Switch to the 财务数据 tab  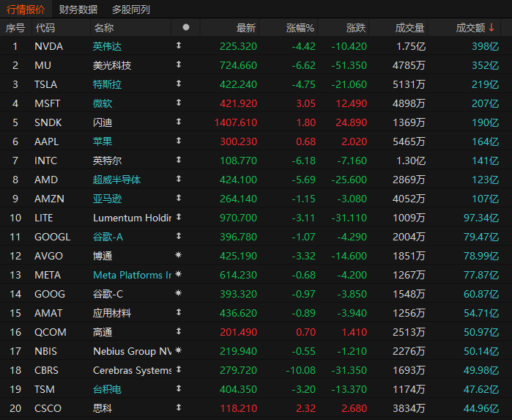78,10
